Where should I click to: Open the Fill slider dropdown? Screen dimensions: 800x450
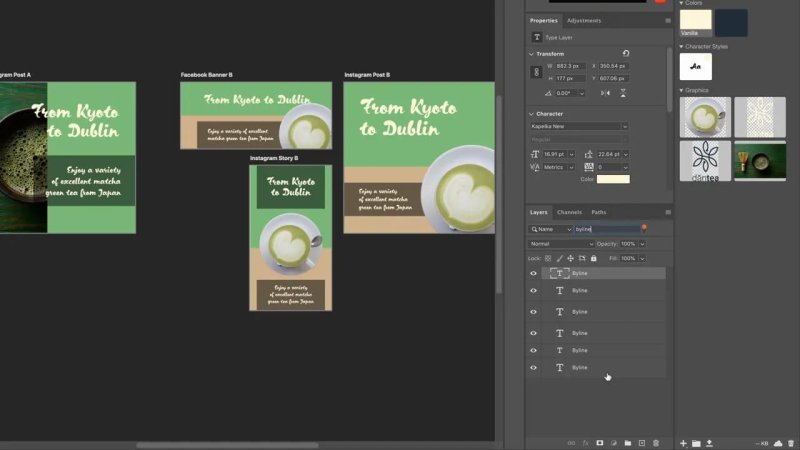pos(642,259)
